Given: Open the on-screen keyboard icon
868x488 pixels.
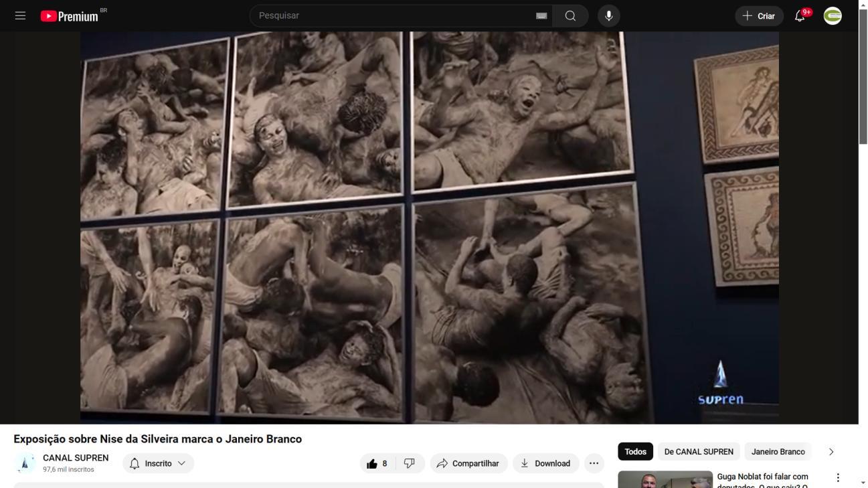Looking at the screenshot, I should point(541,15).
